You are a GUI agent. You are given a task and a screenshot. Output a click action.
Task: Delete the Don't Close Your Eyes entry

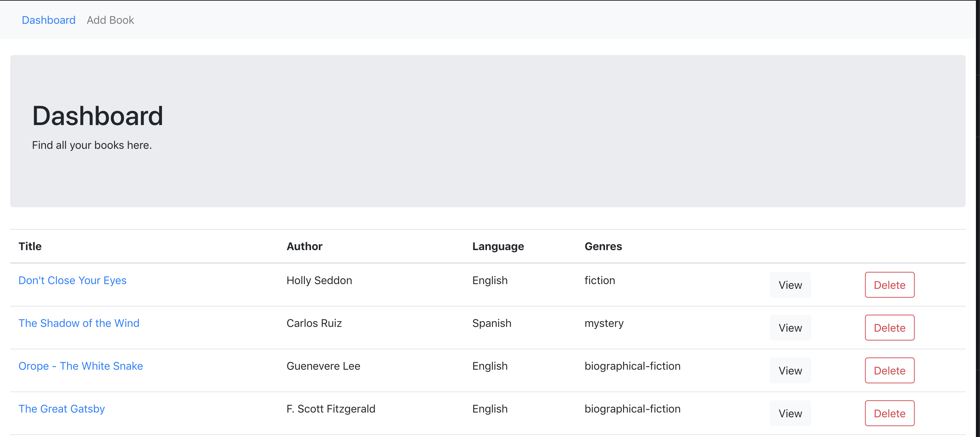(x=889, y=285)
